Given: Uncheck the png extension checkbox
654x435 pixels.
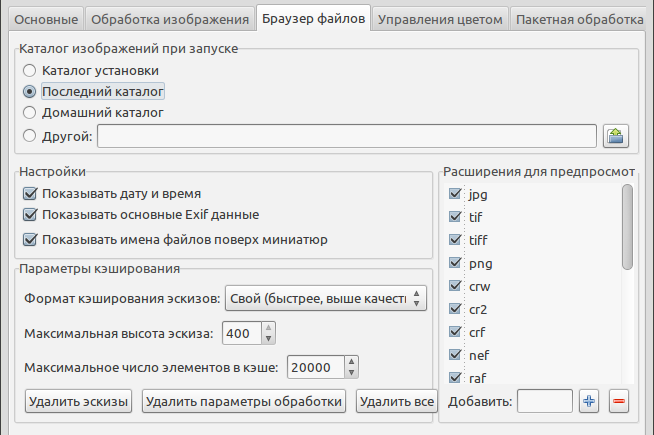Looking at the screenshot, I should (455, 262).
